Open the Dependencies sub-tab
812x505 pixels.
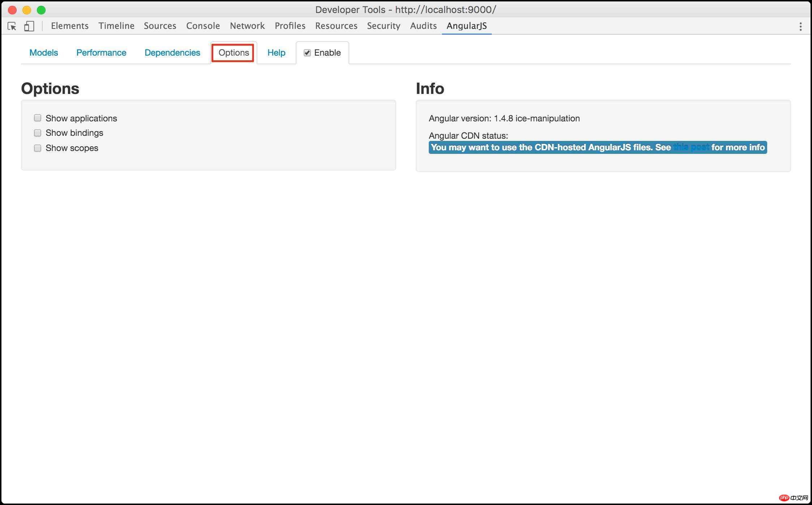172,53
